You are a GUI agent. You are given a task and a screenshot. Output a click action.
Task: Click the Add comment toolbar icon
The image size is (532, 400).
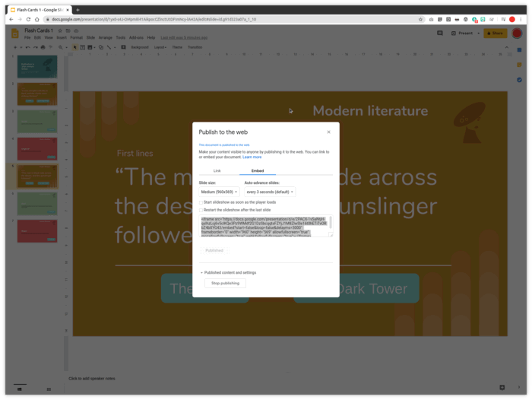pyautogui.click(x=123, y=48)
